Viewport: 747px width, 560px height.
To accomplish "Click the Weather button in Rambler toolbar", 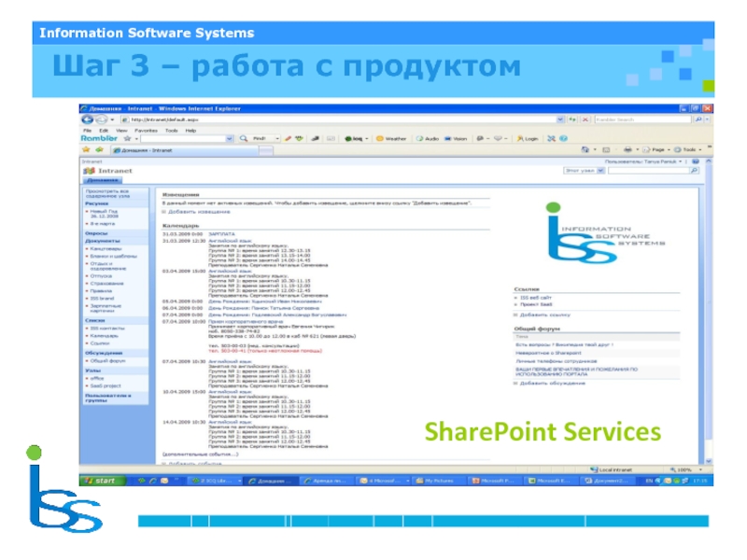I will point(391,138).
